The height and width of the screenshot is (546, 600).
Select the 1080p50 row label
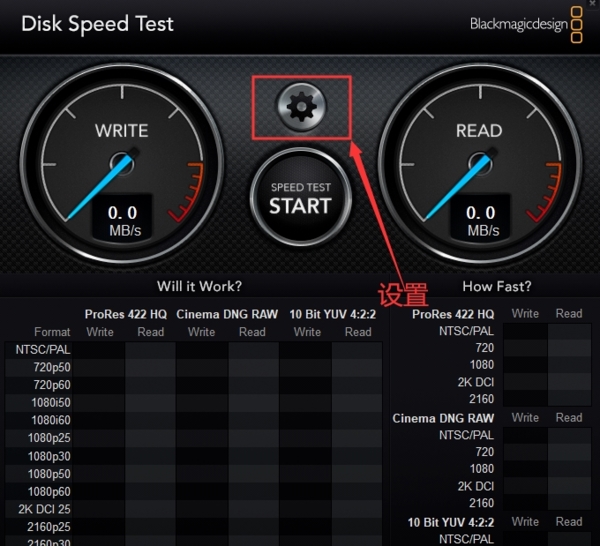tap(49, 474)
